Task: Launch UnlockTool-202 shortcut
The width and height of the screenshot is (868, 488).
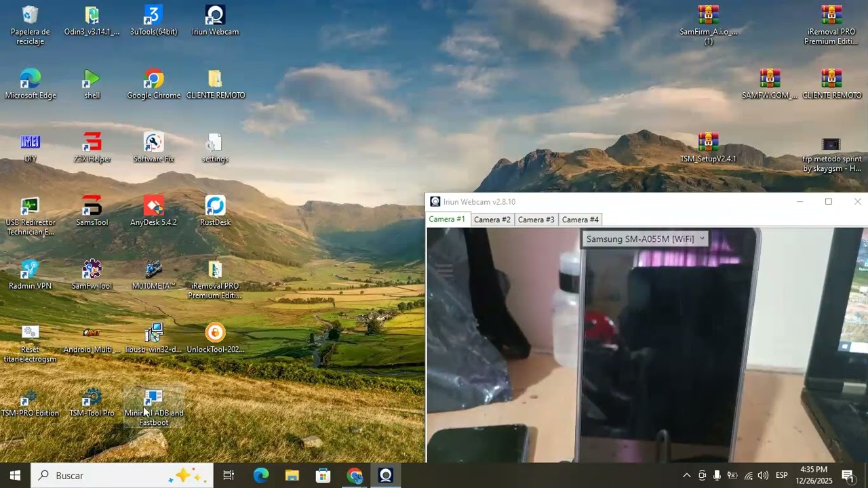Action: (215, 339)
